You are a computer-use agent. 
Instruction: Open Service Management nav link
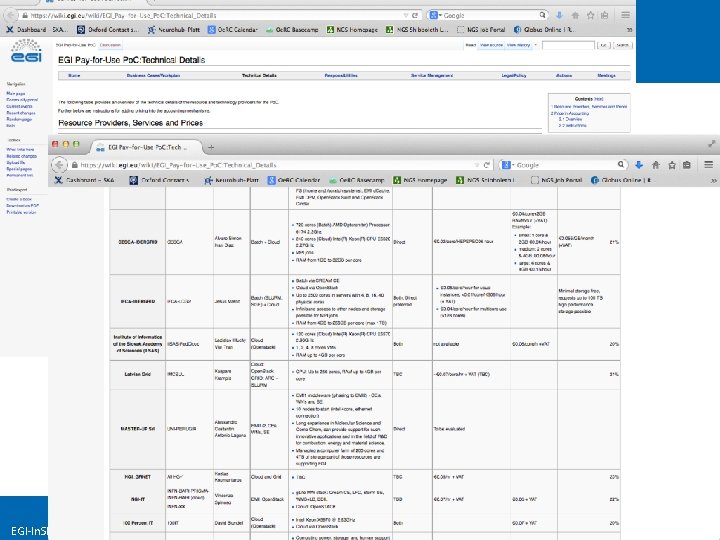432,75
